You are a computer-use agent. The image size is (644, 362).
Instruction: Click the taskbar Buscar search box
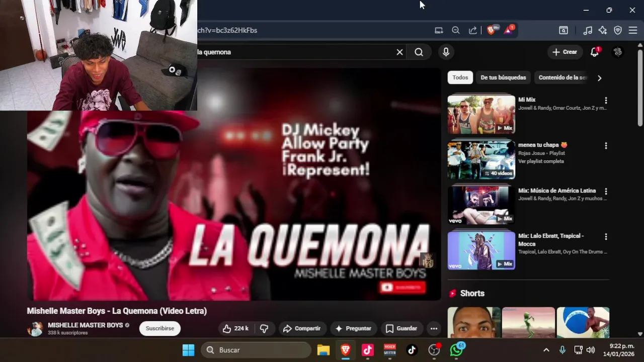click(256, 350)
